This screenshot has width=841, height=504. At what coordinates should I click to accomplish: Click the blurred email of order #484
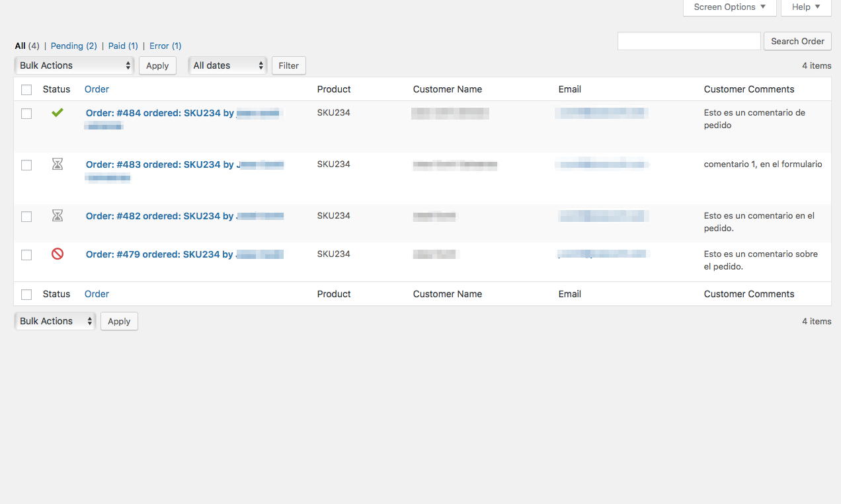602,113
